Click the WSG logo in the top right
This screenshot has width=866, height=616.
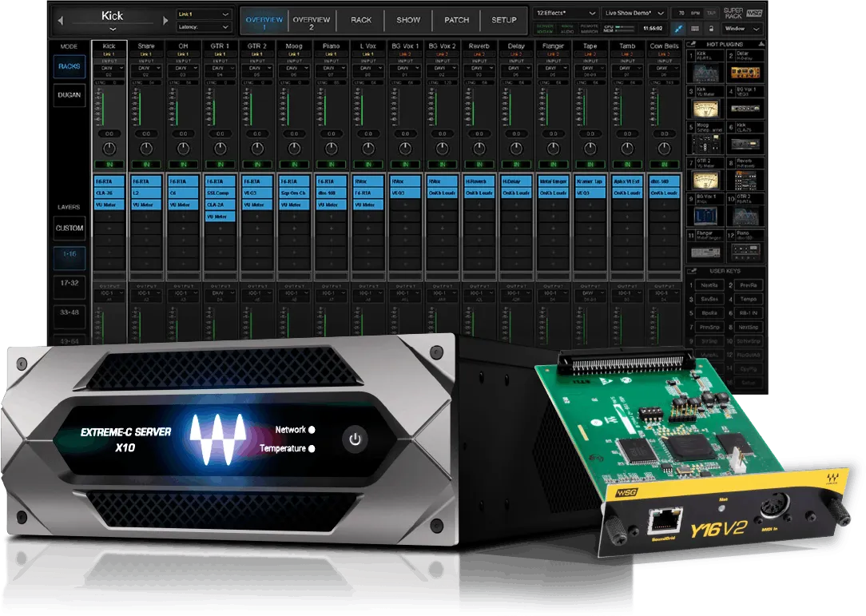pyautogui.click(x=754, y=13)
